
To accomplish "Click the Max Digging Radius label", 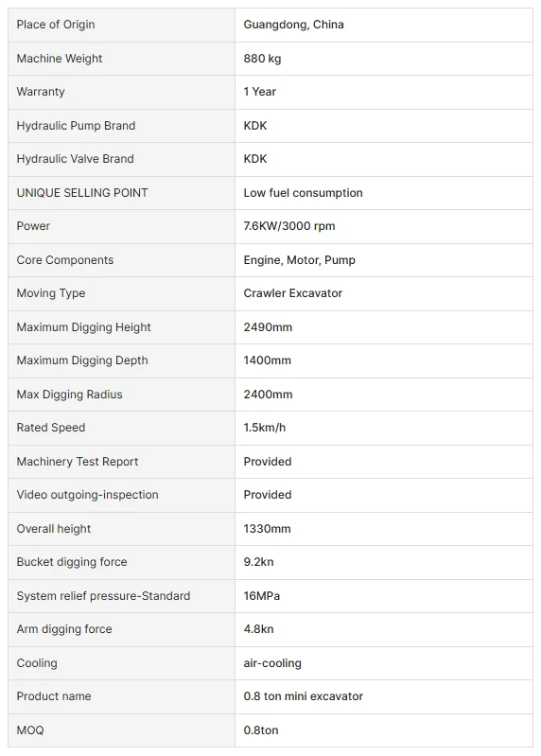I will [x=69, y=395].
